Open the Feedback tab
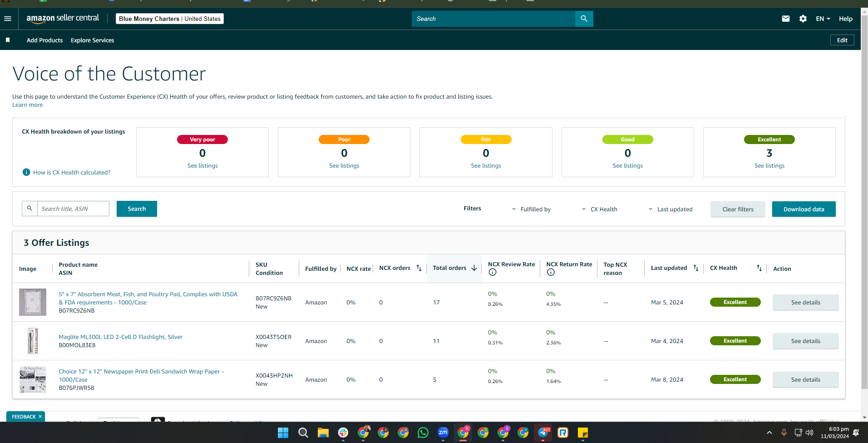Image resolution: width=868 pixels, height=443 pixels. point(24,417)
